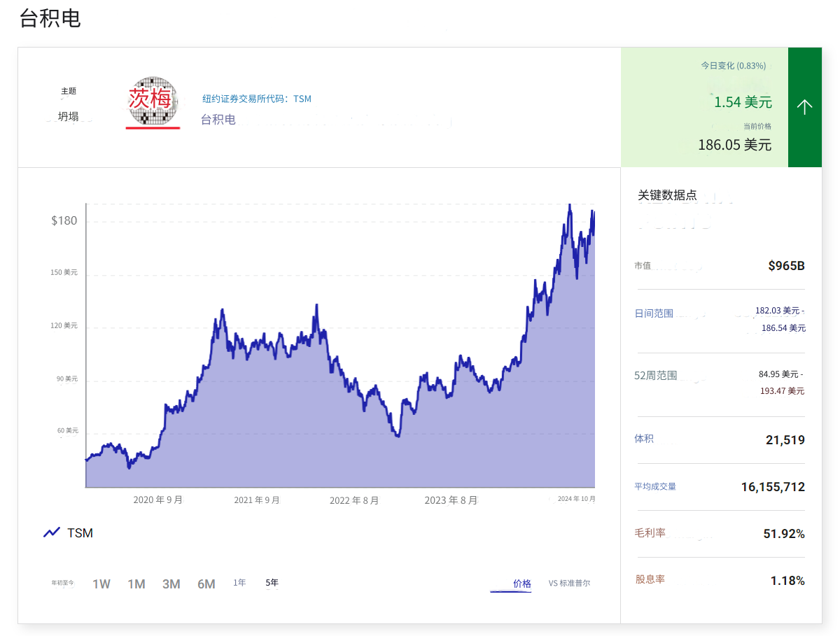The width and height of the screenshot is (840, 636).
Task: Click the 毛利率 data label
Action: click(x=650, y=533)
